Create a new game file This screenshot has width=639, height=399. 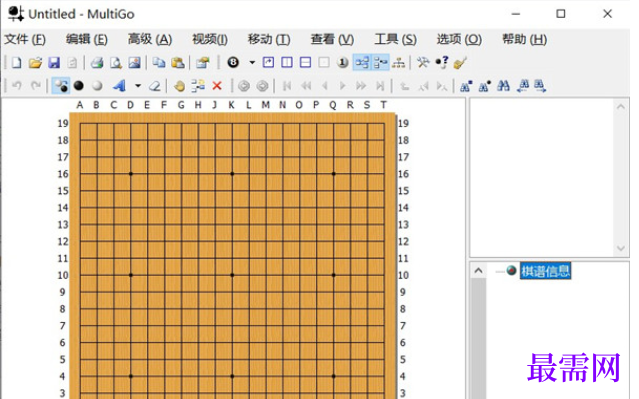[16, 63]
